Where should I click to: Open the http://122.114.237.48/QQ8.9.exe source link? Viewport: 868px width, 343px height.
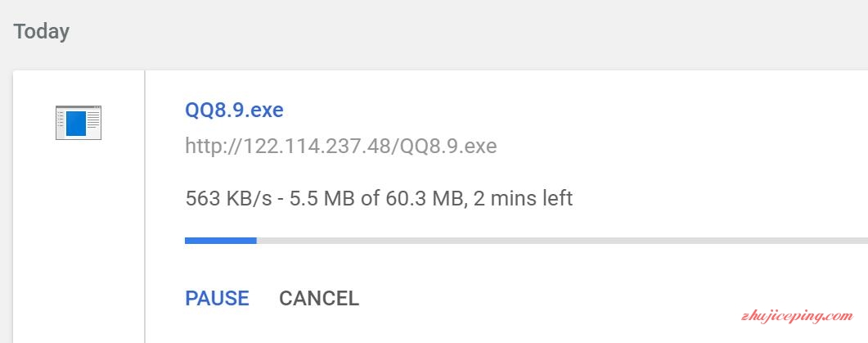point(341,147)
